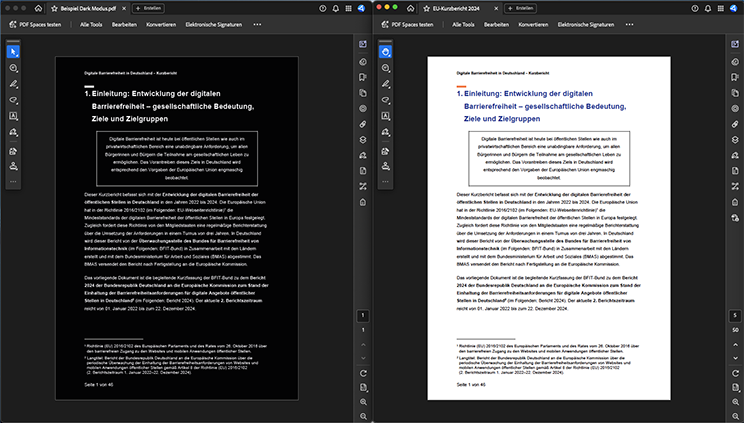
Task: Click the page number field in the EU-Kursbericht window
Action: tap(735, 315)
